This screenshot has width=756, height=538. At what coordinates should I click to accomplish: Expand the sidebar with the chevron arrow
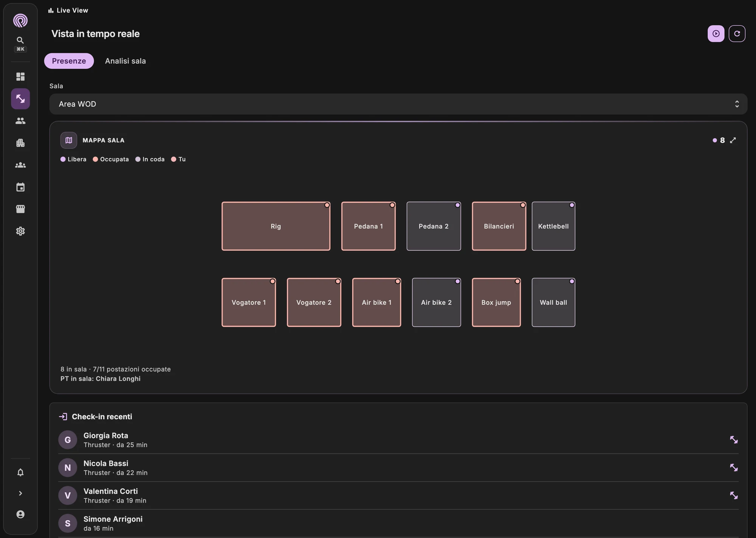tap(20, 493)
